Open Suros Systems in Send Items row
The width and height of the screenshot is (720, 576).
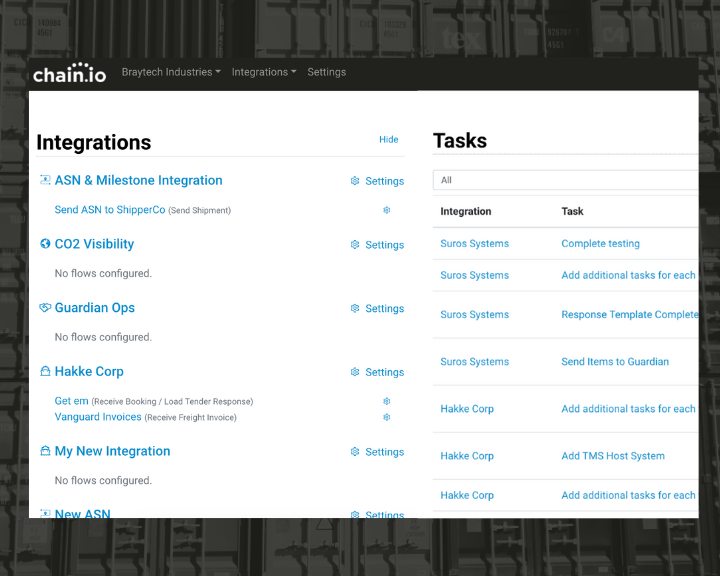pyautogui.click(x=474, y=362)
